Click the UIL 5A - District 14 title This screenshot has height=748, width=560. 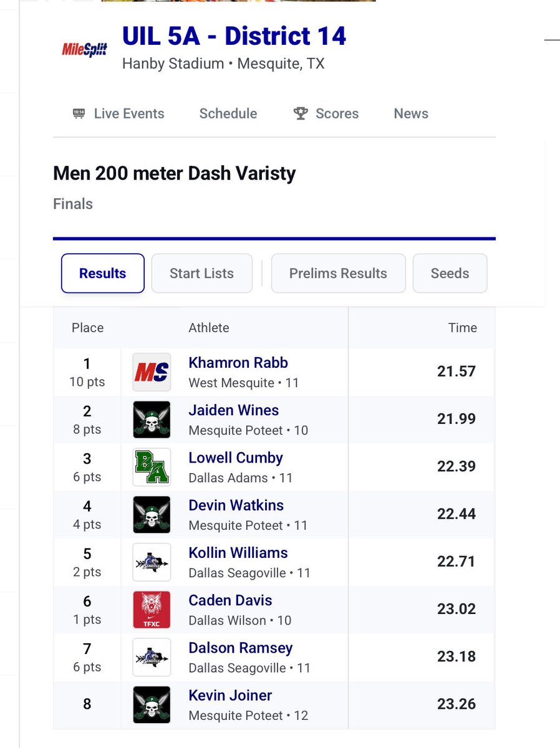click(234, 36)
